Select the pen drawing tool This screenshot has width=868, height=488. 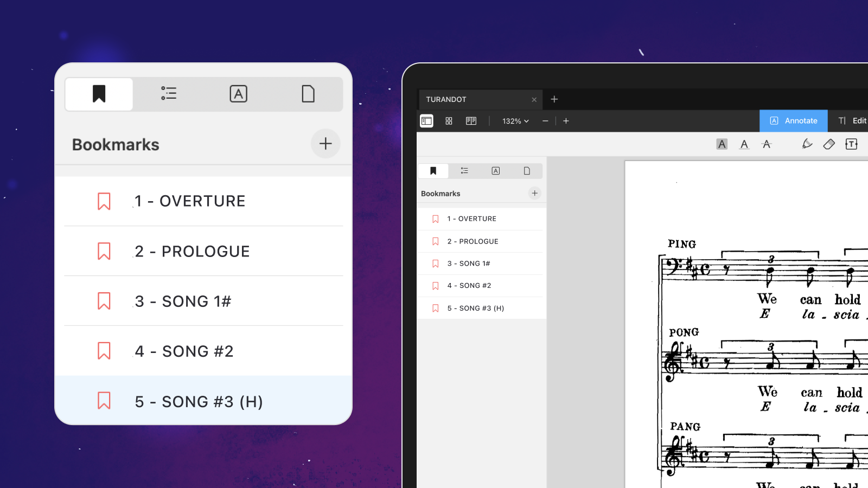coord(807,144)
